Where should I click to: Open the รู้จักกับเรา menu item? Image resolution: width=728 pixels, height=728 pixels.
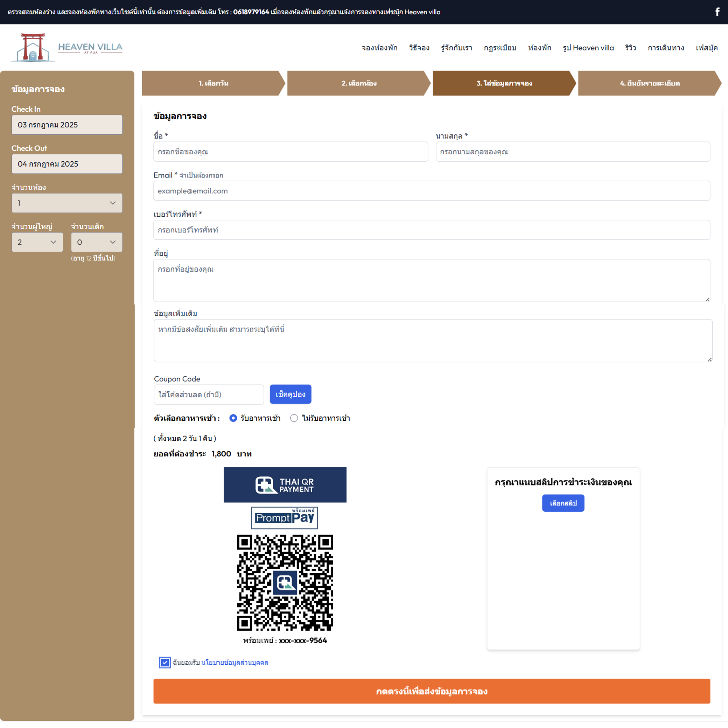(457, 48)
